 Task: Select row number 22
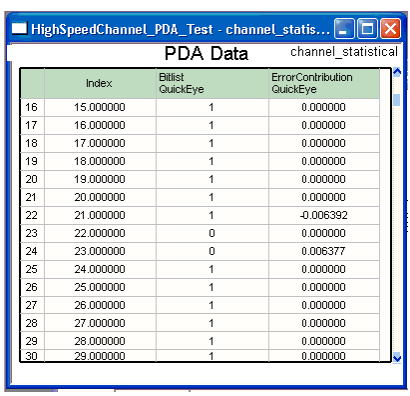pos(32,215)
